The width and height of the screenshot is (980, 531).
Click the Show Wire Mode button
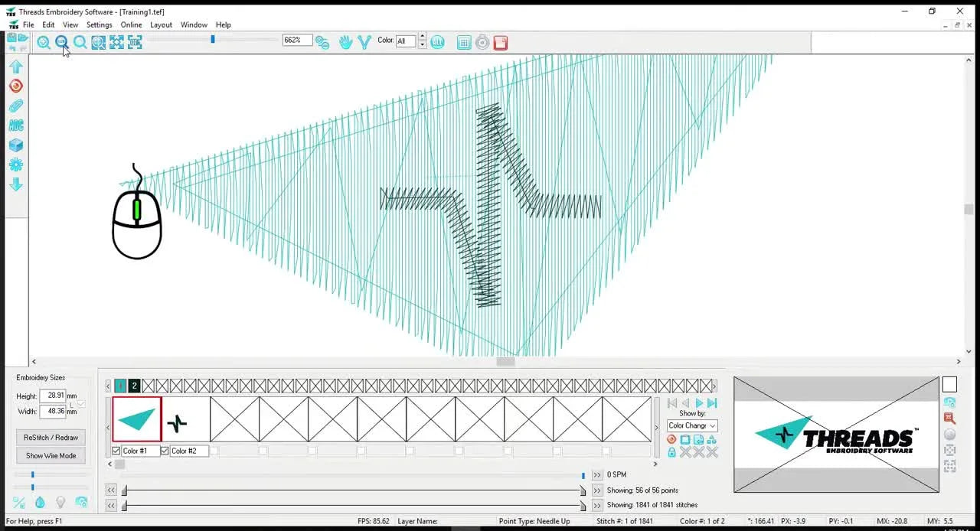tap(51, 455)
